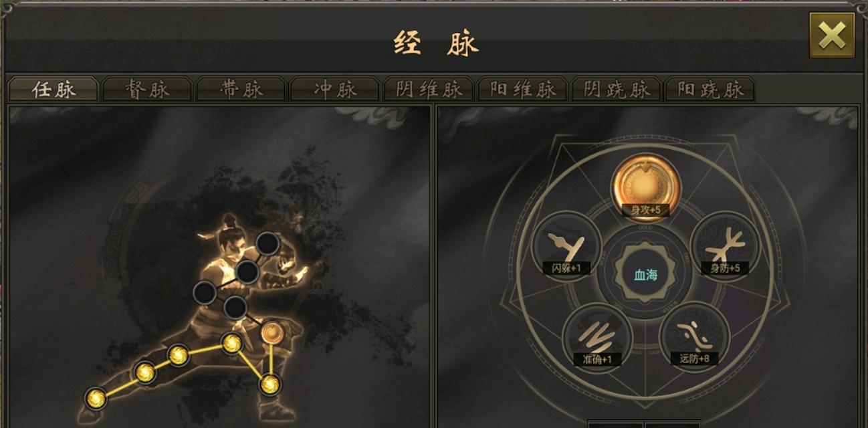
Task: Switch to the 带脉 tab
Action: [241, 90]
